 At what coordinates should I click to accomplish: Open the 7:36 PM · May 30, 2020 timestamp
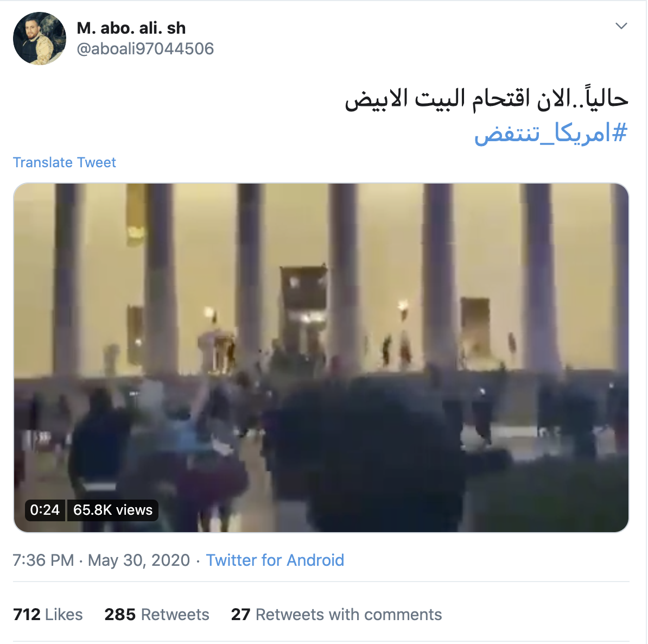point(101,560)
